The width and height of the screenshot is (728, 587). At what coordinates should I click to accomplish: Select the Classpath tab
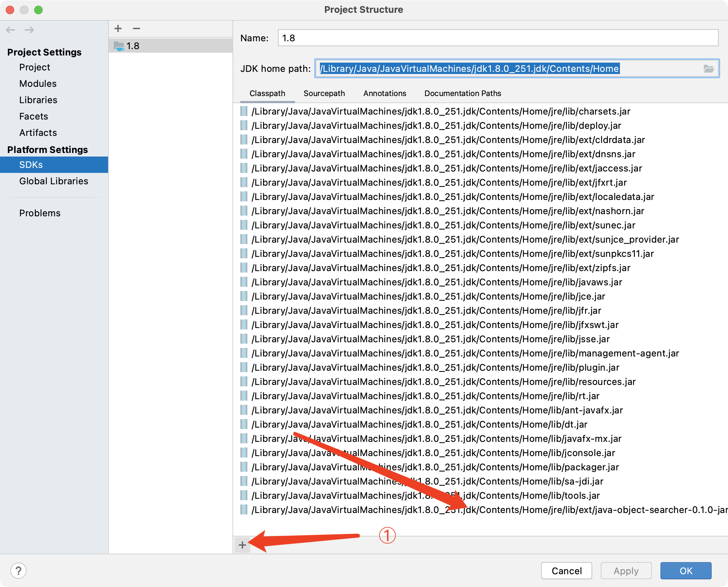[x=267, y=94]
